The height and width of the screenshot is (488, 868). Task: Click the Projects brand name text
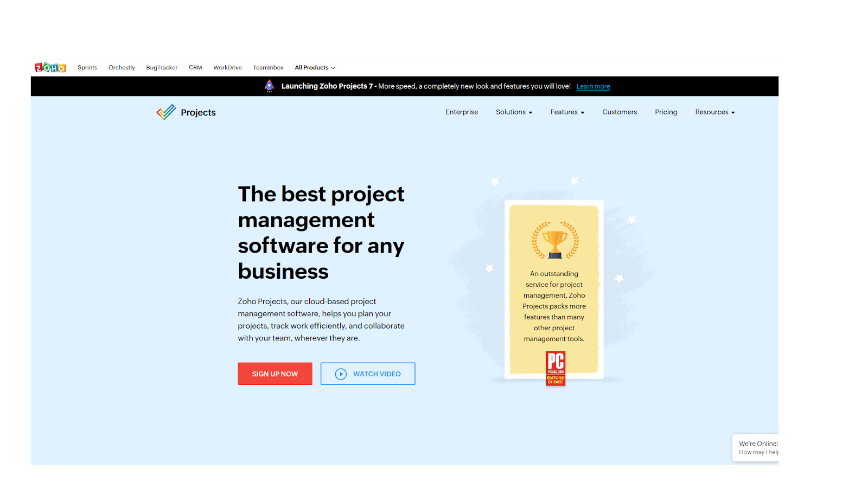[x=198, y=113]
